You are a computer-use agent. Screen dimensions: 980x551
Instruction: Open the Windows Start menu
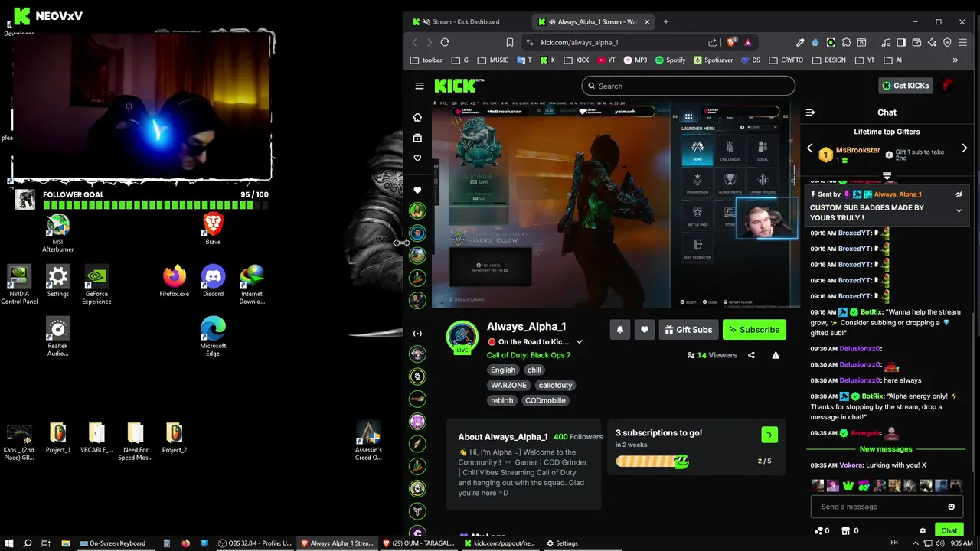click(9, 543)
